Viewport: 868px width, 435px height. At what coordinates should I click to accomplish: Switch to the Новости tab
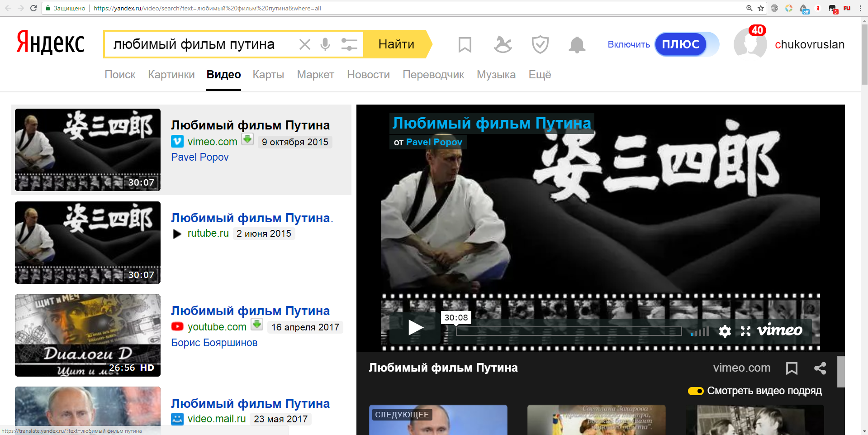(x=368, y=75)
